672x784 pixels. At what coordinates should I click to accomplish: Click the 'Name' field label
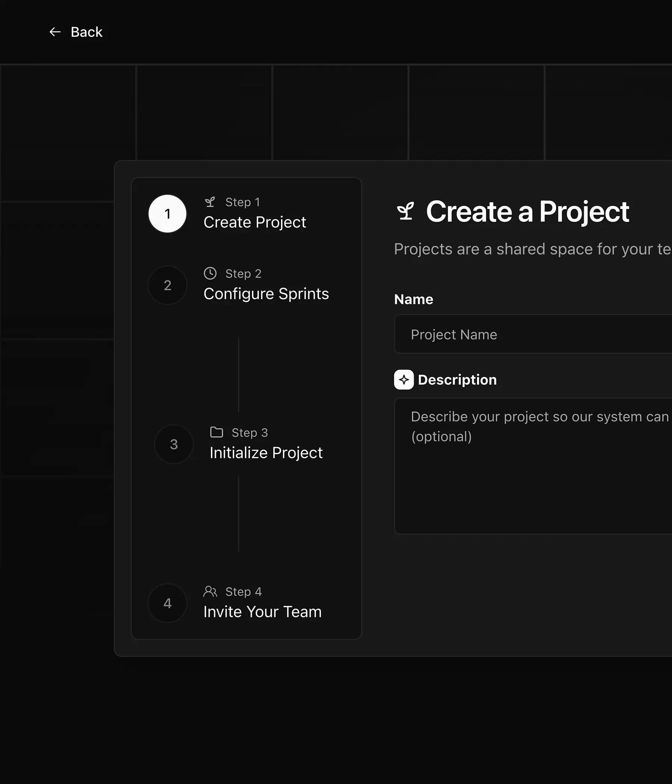[414, 299]
